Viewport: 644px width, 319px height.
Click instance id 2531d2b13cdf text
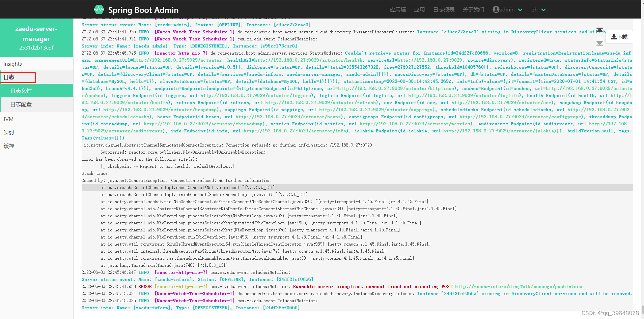tap(36, 48)
